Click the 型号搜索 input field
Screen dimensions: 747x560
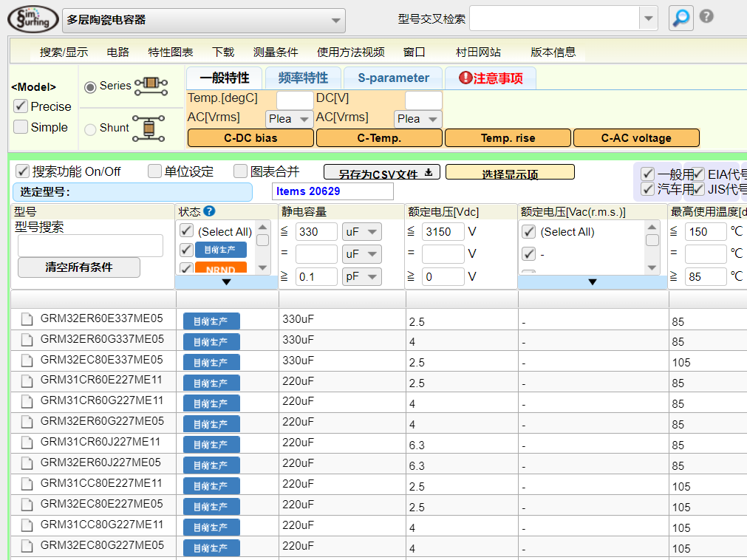90,245
